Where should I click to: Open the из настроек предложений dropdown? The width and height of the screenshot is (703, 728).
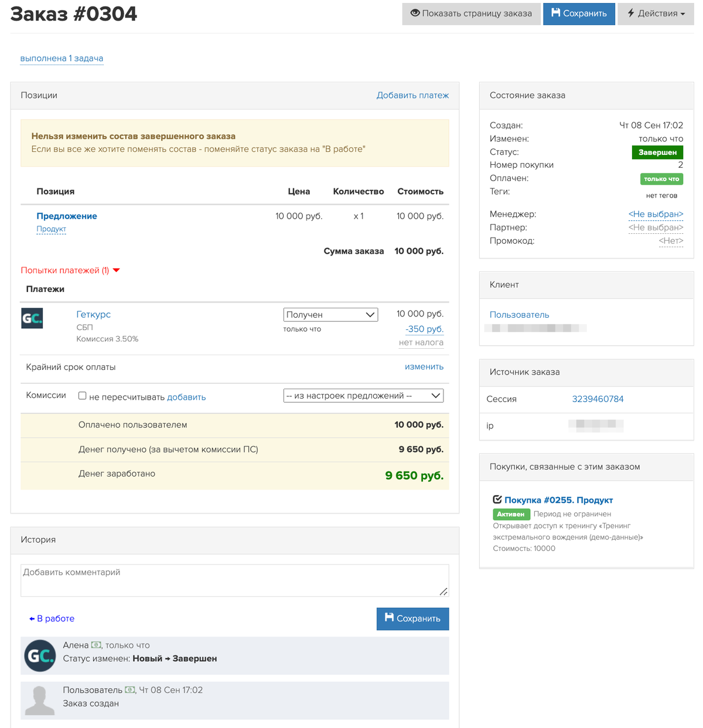pyautogui.click(x=363, y=396)
